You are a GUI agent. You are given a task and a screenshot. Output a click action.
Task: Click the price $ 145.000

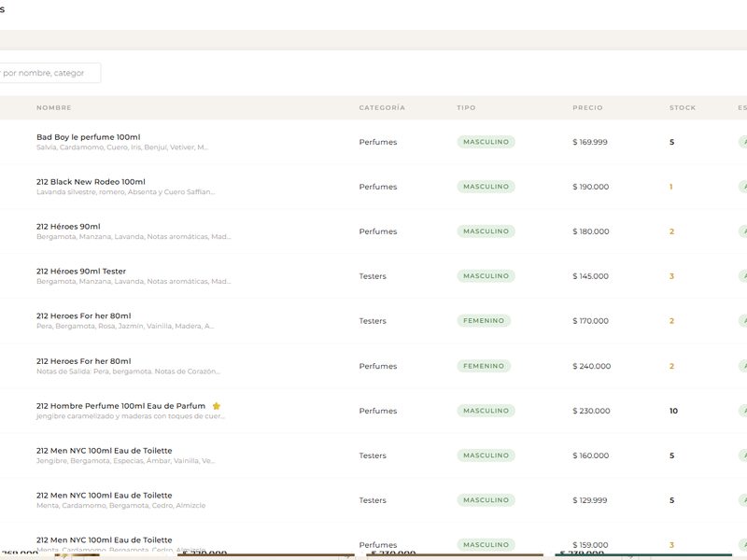pos(590,276)
